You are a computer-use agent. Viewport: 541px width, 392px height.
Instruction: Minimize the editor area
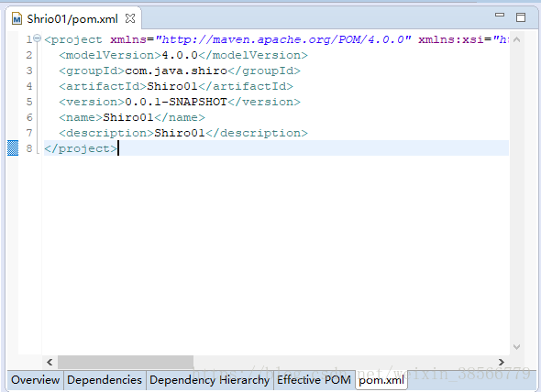click(x=500, y=15)
